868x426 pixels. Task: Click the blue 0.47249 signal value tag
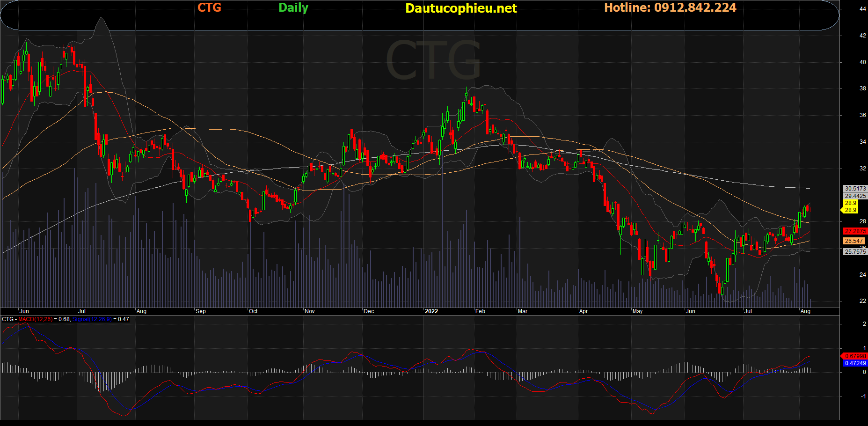pyautogui.click(x=855, y=363)
